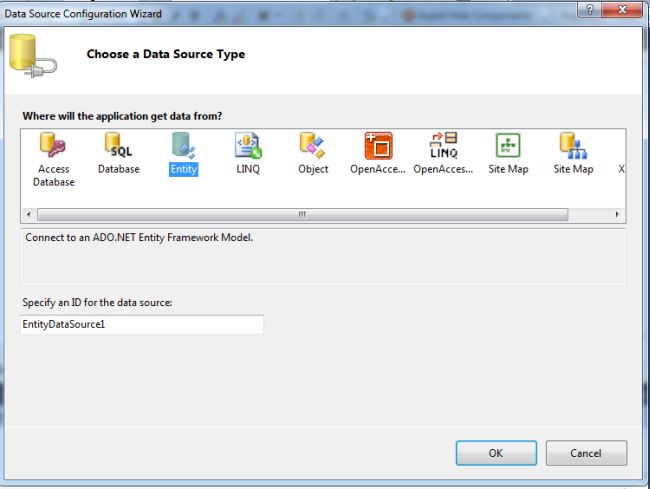Click the Entity label text
The width and height of the screenshot is (650, 489).
184,169
